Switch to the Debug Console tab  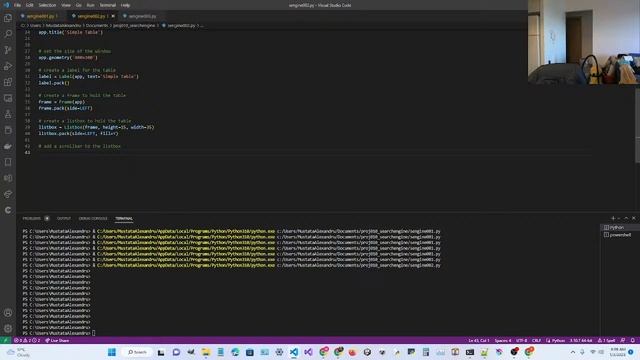(x=93, y=218)
